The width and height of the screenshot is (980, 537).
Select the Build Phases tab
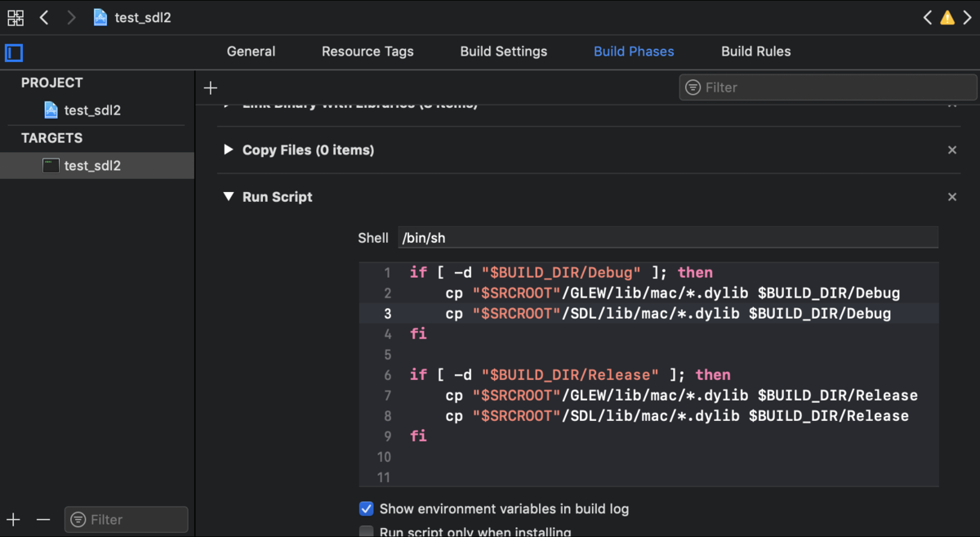coord(634,51)
